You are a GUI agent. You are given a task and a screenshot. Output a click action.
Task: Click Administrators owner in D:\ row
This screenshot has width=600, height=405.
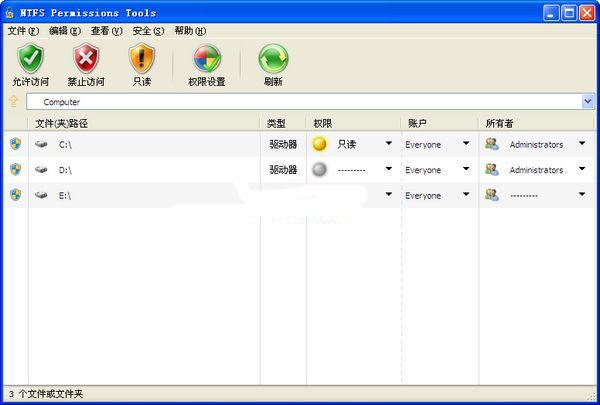(536, 170)
